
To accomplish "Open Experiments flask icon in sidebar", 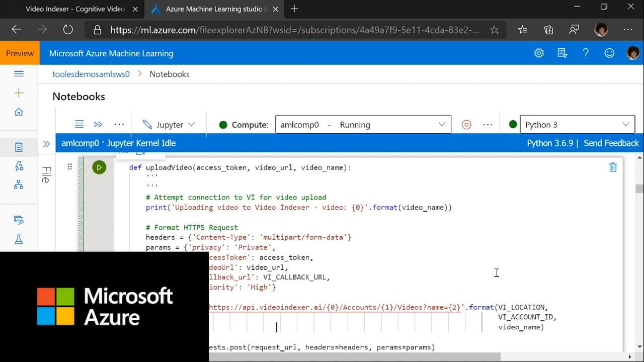I will [x=19, y=239].
